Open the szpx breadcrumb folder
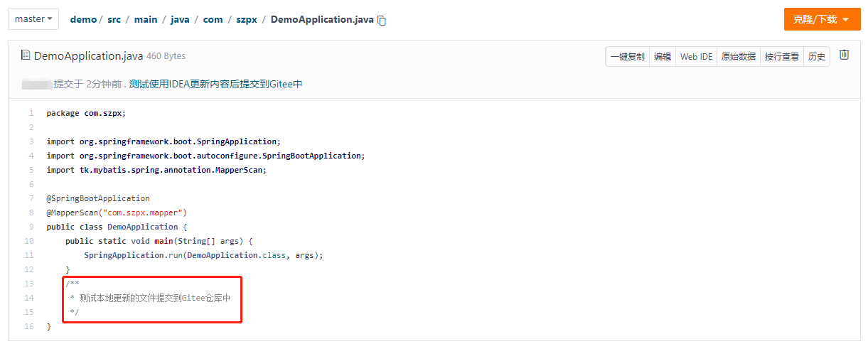 pos(246,20)
